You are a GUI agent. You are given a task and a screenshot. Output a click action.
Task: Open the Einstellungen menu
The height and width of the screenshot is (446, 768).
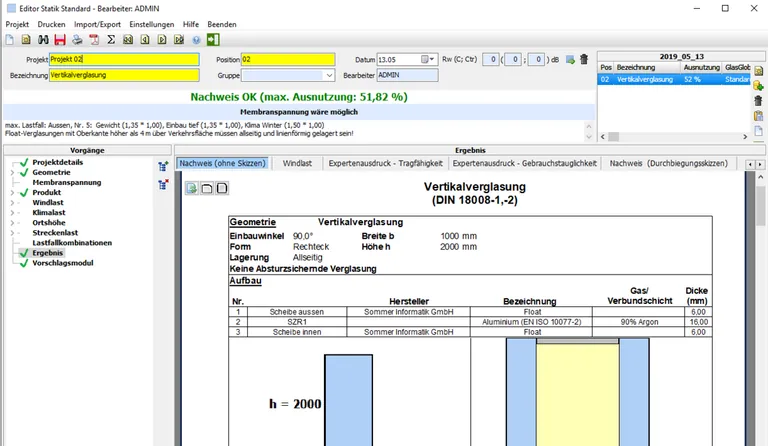[x=150, y=24]
